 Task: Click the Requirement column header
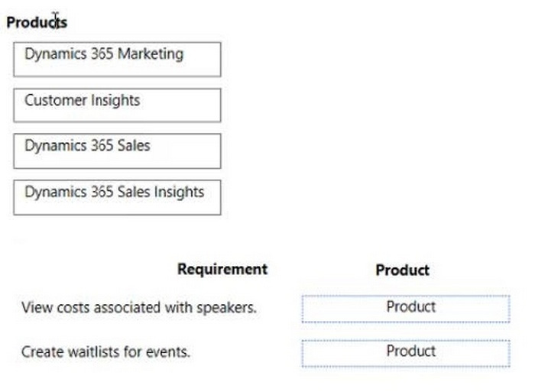(x=222, y=269)
